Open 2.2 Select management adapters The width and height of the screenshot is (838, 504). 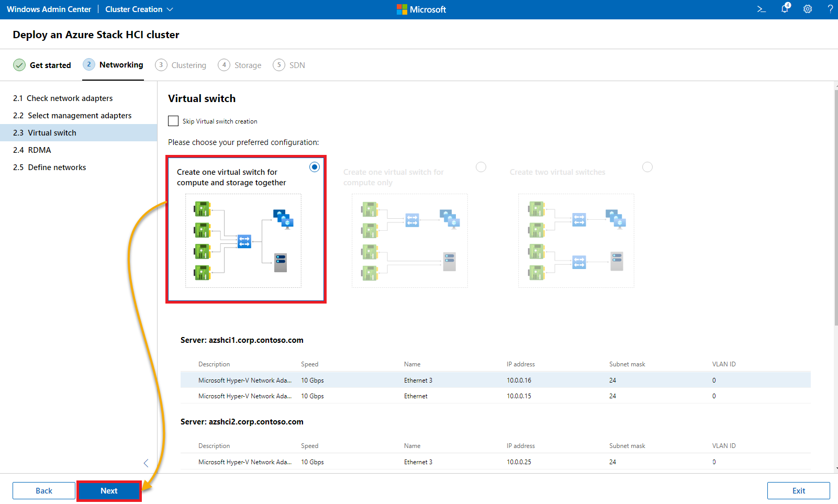point(79,116)
